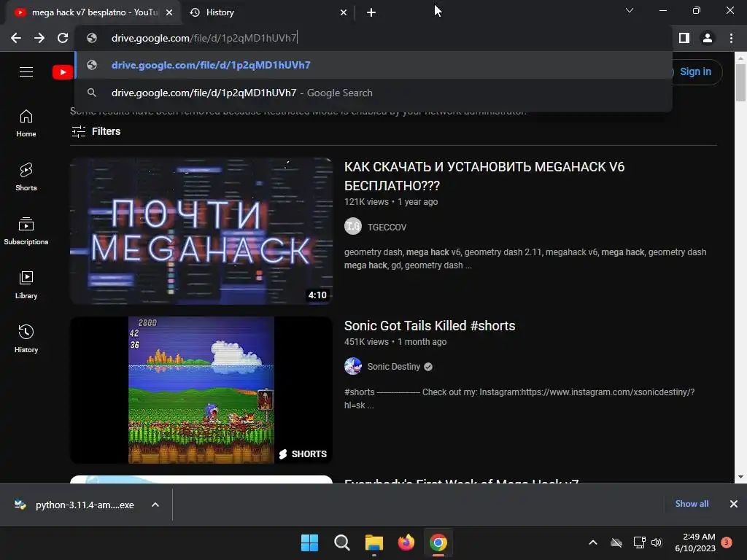
Task: Open network tray icon
Action: pos(639,542)
